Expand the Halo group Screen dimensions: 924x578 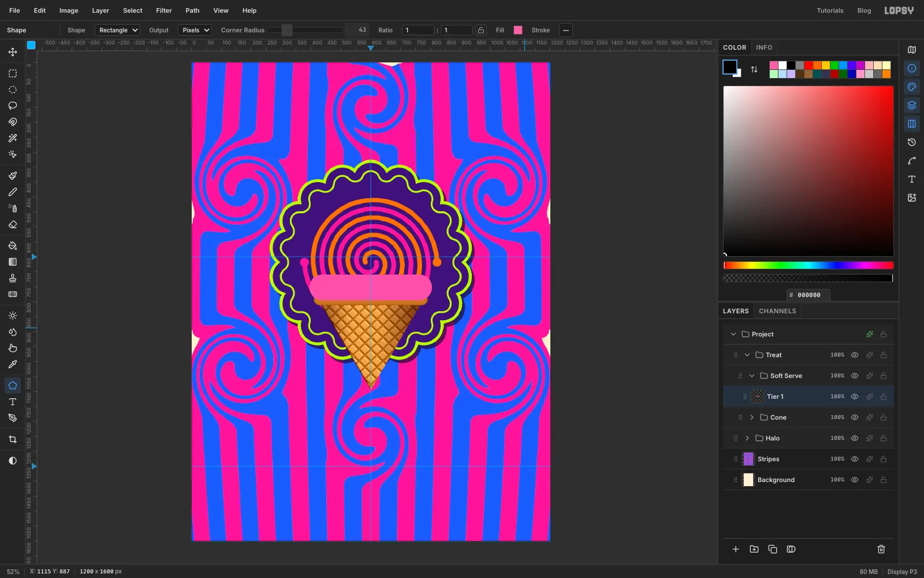pos(747,438)
